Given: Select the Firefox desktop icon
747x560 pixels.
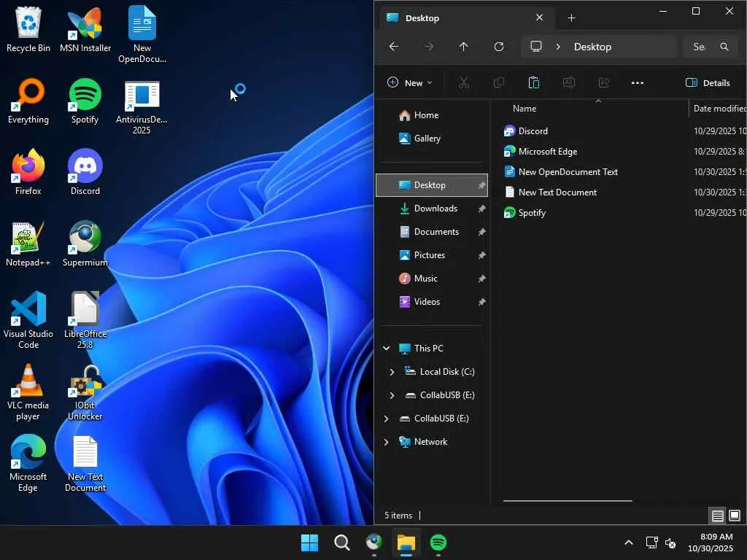Looking at the screenshot, I should [28, 172].
